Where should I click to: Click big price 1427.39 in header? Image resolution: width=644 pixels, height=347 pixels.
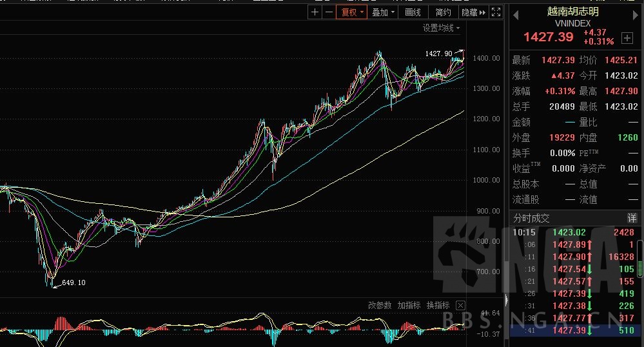(549, 37)
